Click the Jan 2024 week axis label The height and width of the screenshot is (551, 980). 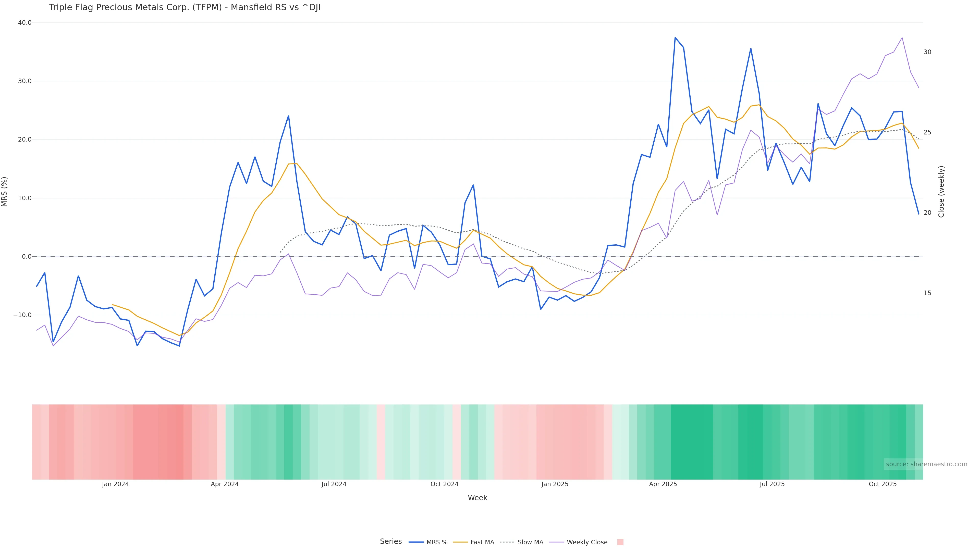pyautogui.click(x=115, y=484)
